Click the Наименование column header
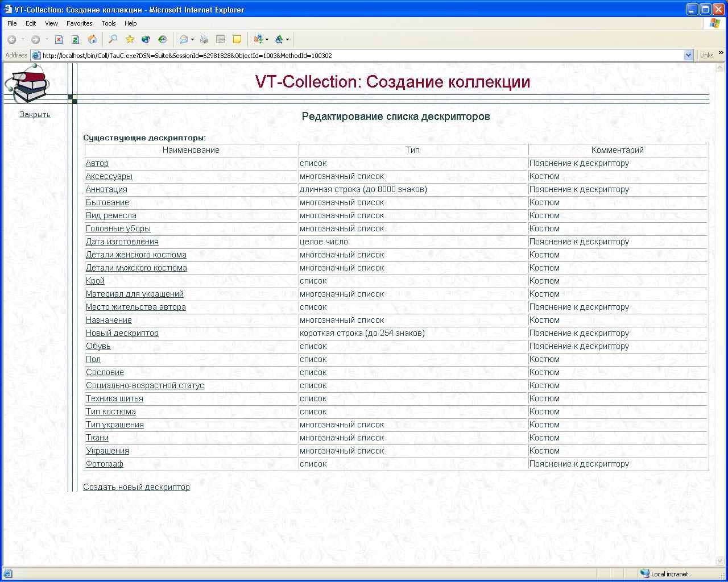This screenshot has width=728, height=582. point(191,150)
